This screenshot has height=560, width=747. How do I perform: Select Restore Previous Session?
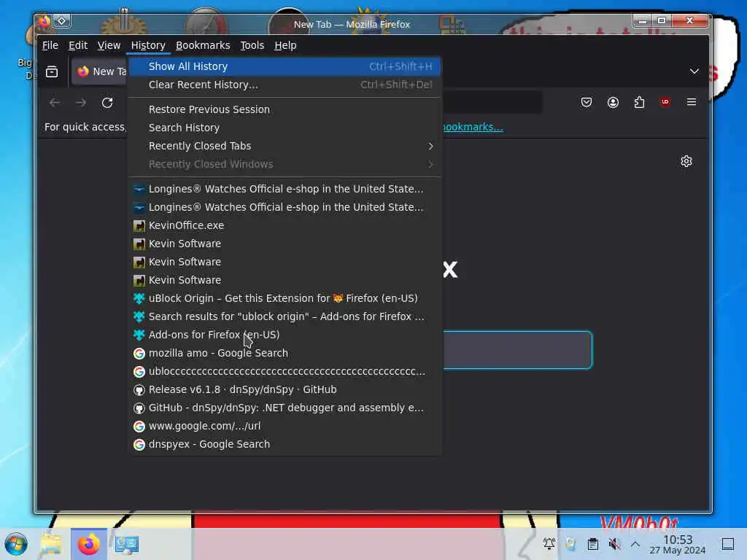point(285,109)
